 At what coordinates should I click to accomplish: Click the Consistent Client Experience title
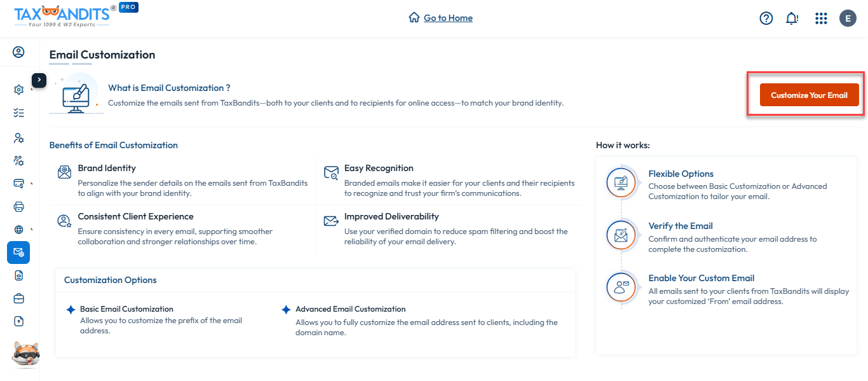[136, 216]
